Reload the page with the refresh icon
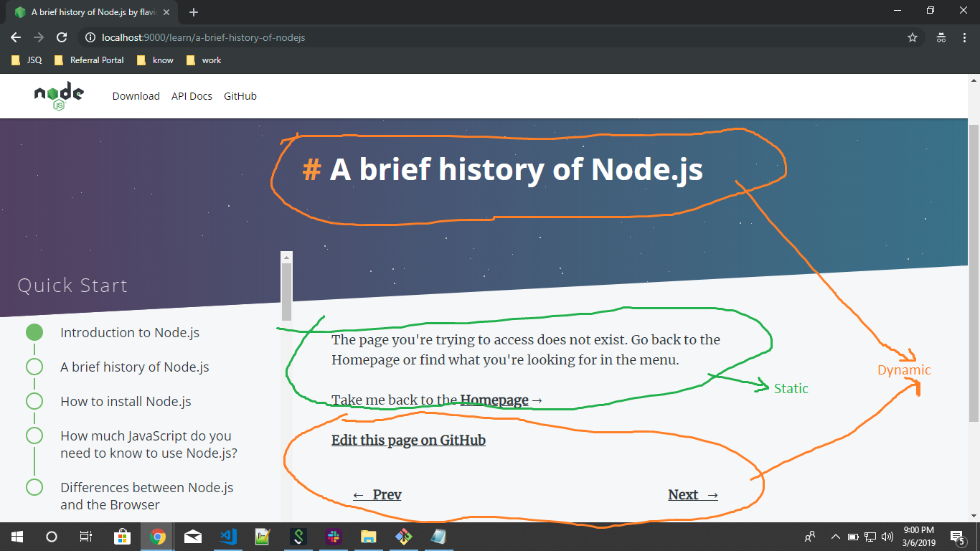This screenshot has width=980, height=551. pos(62,37)
